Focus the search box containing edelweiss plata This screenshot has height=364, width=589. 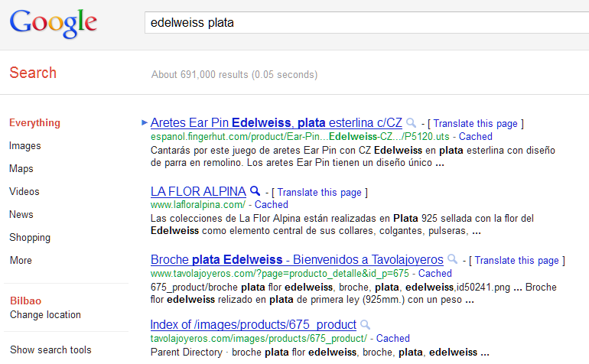pos(366,22)
